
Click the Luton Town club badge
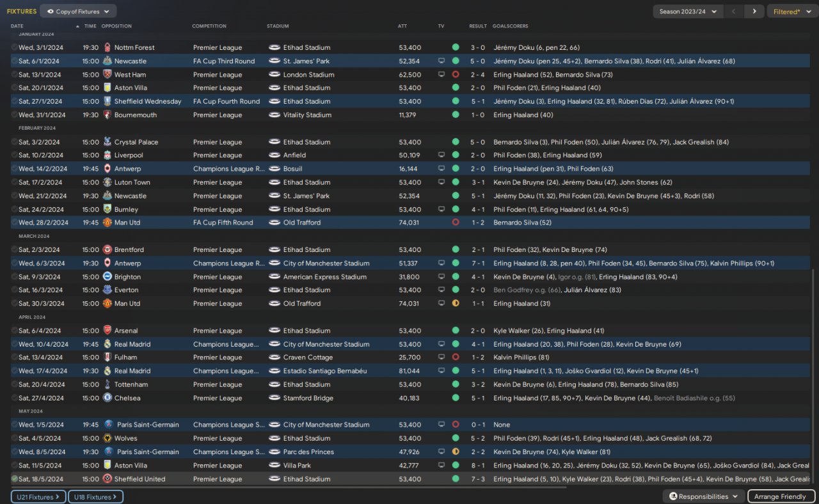(107, 182)
